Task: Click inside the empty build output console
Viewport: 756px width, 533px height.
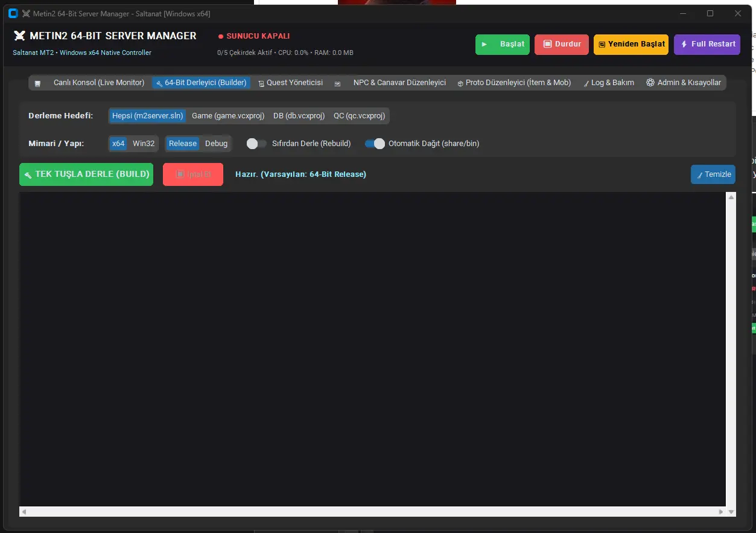Action: pyautogui.click(x=373, y=349)
